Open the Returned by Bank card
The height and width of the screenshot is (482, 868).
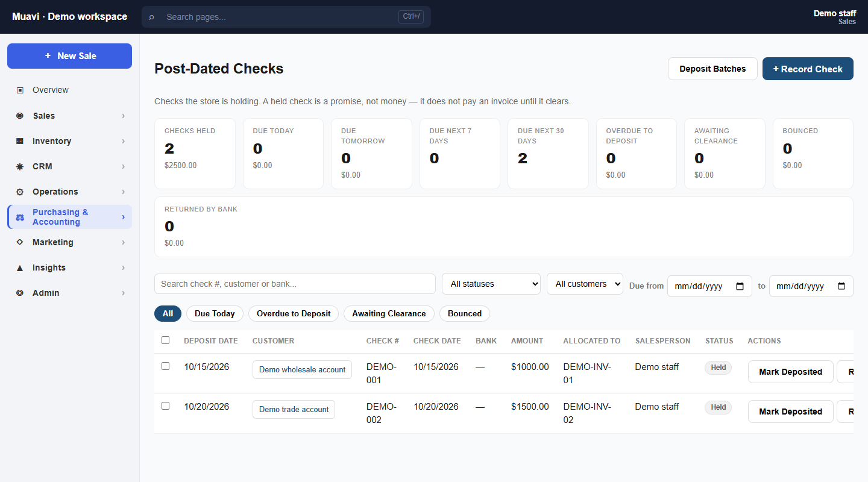(504, 227)
